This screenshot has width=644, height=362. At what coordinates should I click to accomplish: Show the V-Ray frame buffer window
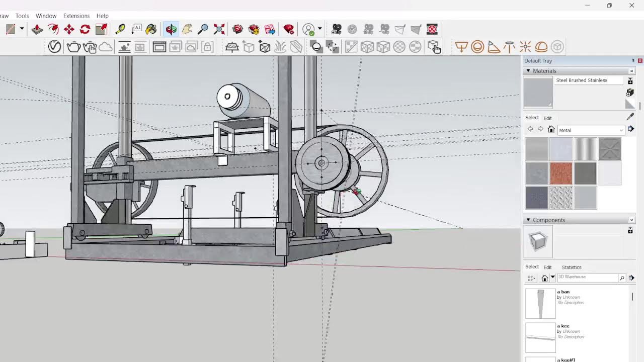pyautogui.click(x=159, y=47)
